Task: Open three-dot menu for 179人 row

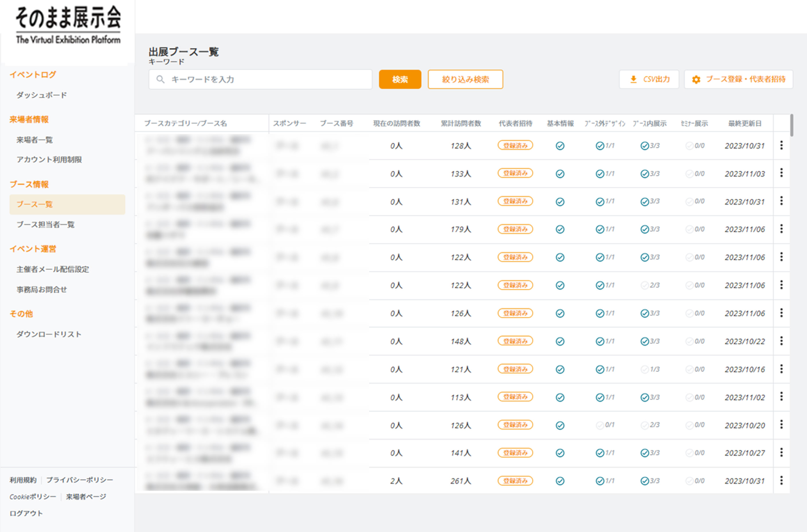Action: 781,229
